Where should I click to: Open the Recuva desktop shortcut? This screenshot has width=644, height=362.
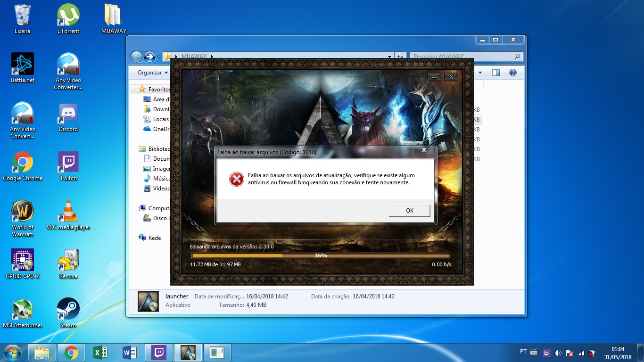click(68, 264)
